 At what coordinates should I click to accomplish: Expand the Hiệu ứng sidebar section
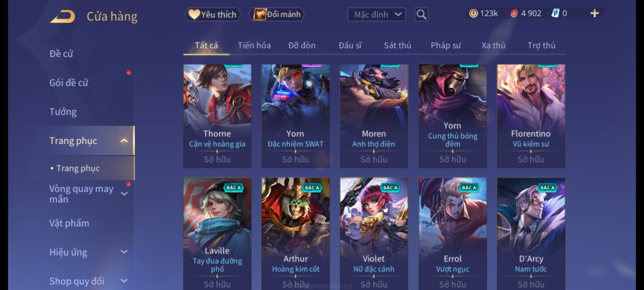click(x=124, y=252)
